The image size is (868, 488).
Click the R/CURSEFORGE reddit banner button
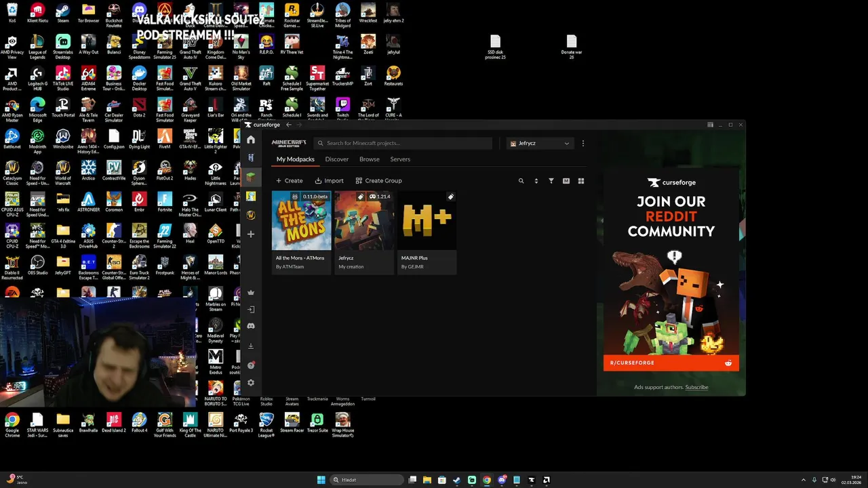671,363
